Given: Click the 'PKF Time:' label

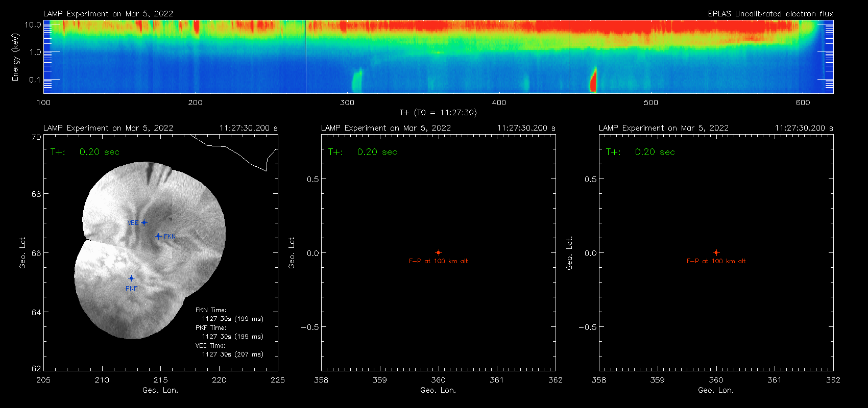Looking at the screenshot, I should click(x=211, y=327).
